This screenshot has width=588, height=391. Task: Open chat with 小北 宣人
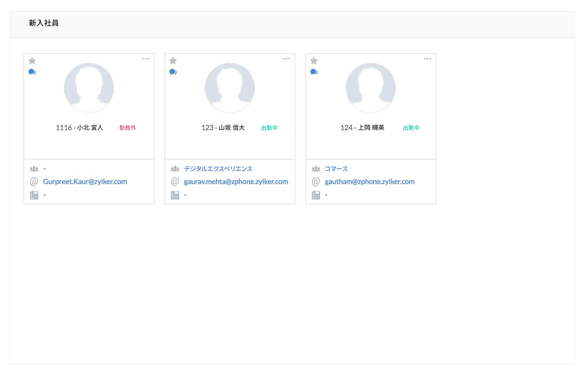pos(32,72)
